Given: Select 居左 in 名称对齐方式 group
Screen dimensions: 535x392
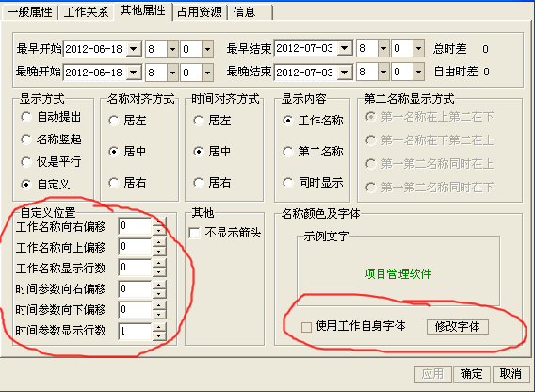Looking at the screenshot, I should [x=114, y=121].
